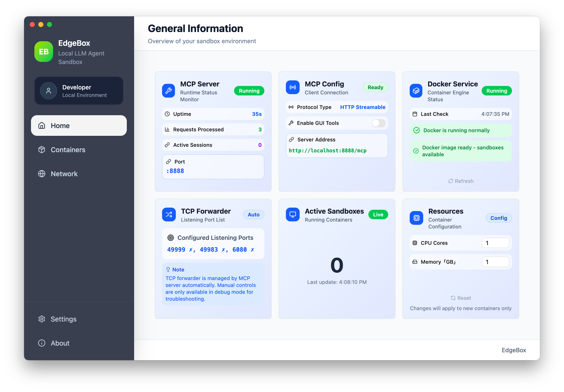Click the MCP Server wrench icon

click(x=169, y=91)
